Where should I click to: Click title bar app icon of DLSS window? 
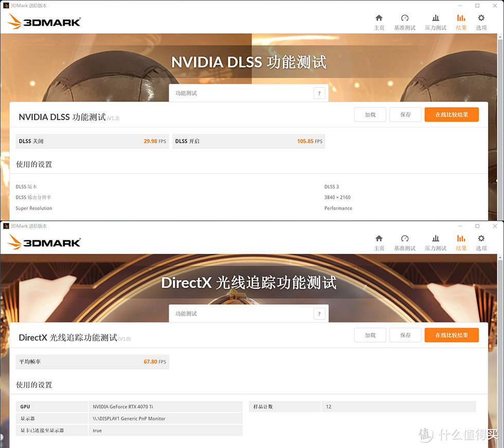6,6
